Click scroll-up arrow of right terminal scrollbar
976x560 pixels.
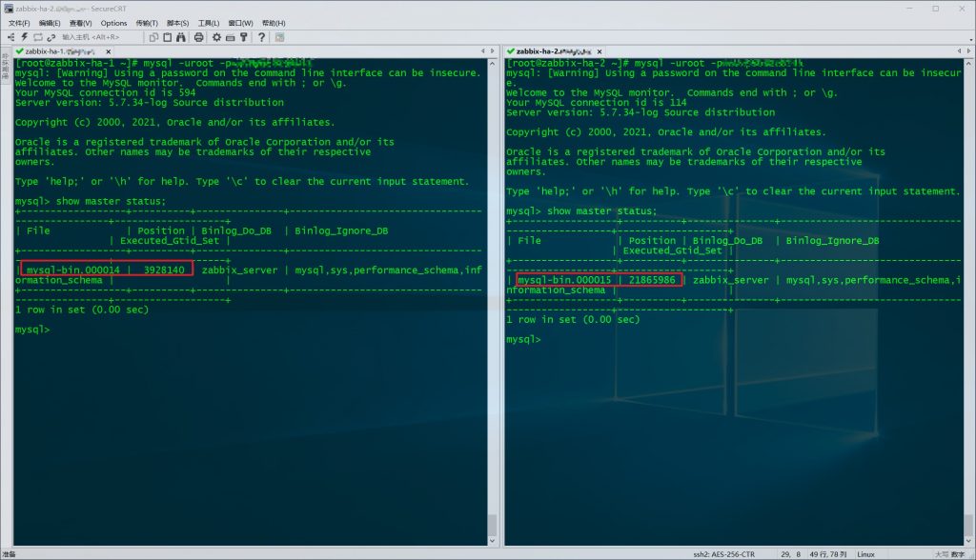[x=969, y=64]
